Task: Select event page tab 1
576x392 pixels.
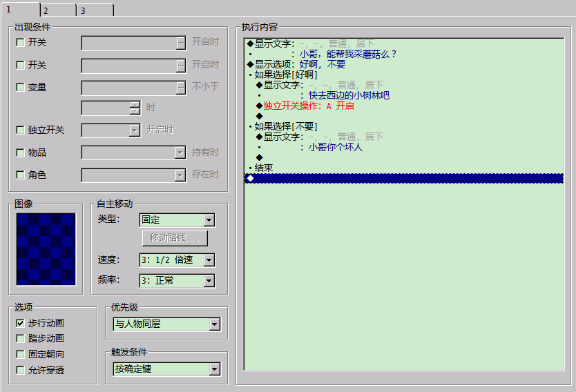Action: [20, 9]
